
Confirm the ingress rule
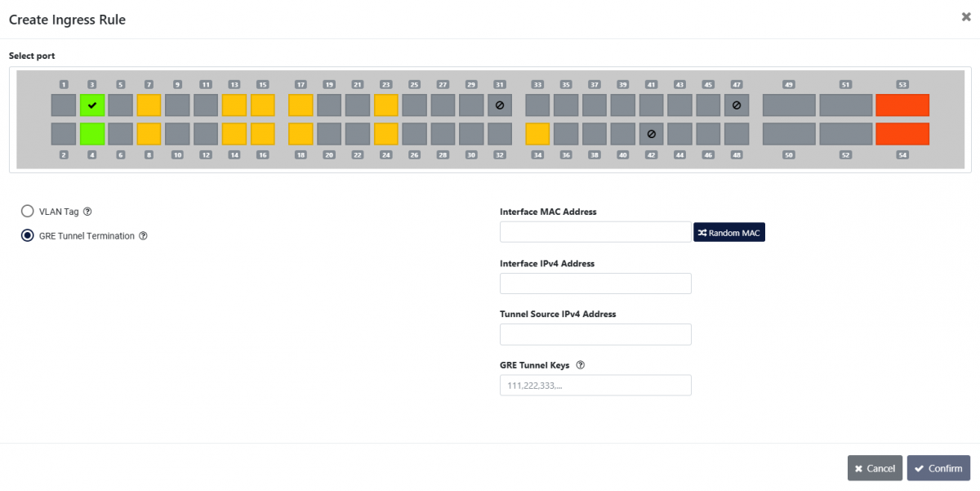938,468
